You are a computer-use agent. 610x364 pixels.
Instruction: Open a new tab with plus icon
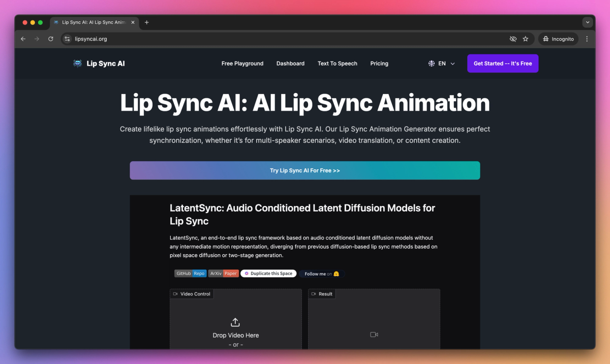147,22
